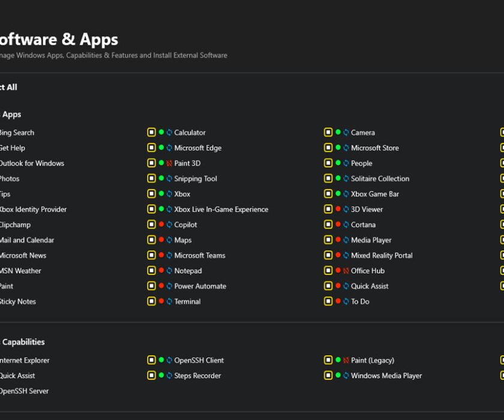Screen dimensions: 504x420
Task: Click the reinstall icon next to Microsoft Teams
Action: tap(169, 256)
